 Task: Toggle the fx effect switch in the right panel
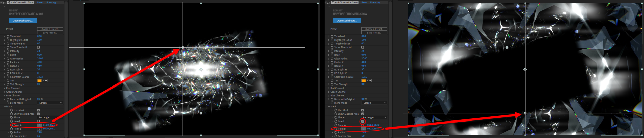tap(329, 2)
